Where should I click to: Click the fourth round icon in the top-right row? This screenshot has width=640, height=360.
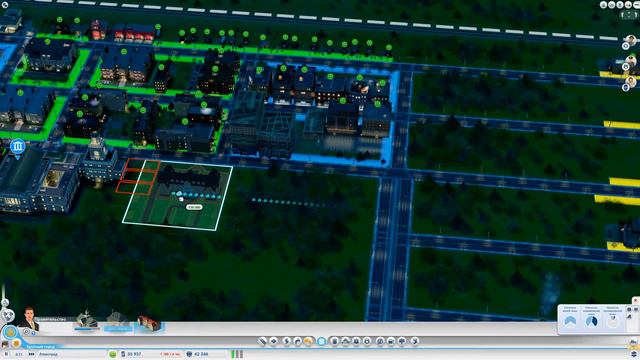tap(628, 5)
